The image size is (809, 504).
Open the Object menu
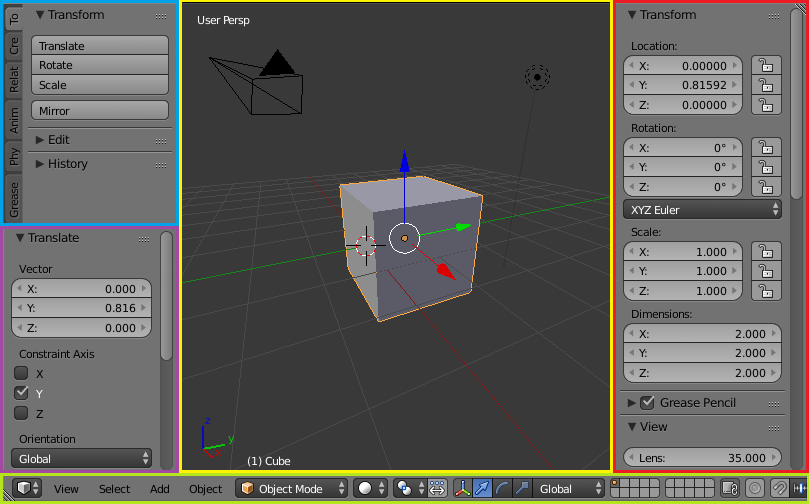click(205, 489)
